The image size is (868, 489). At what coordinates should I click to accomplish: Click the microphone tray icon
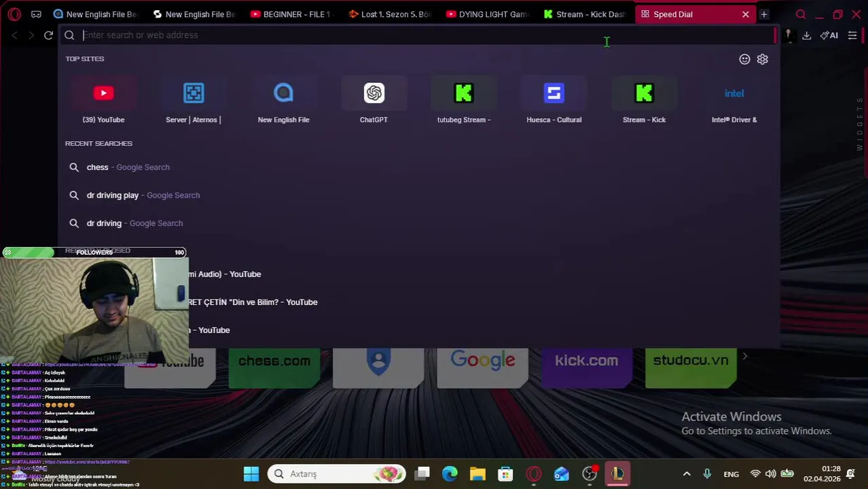(x=707, y=474)
